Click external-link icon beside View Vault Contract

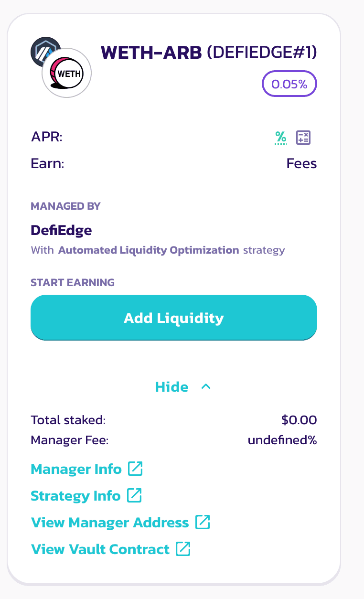pos(183,549)
